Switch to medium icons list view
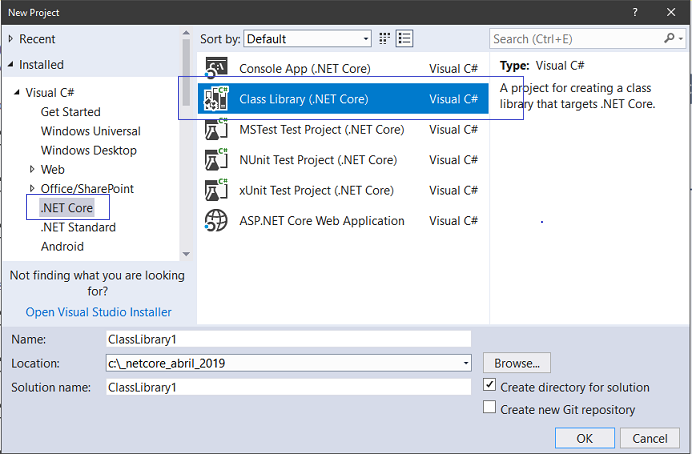This screenshot has width=692, height=454. (x=404, y=39)
